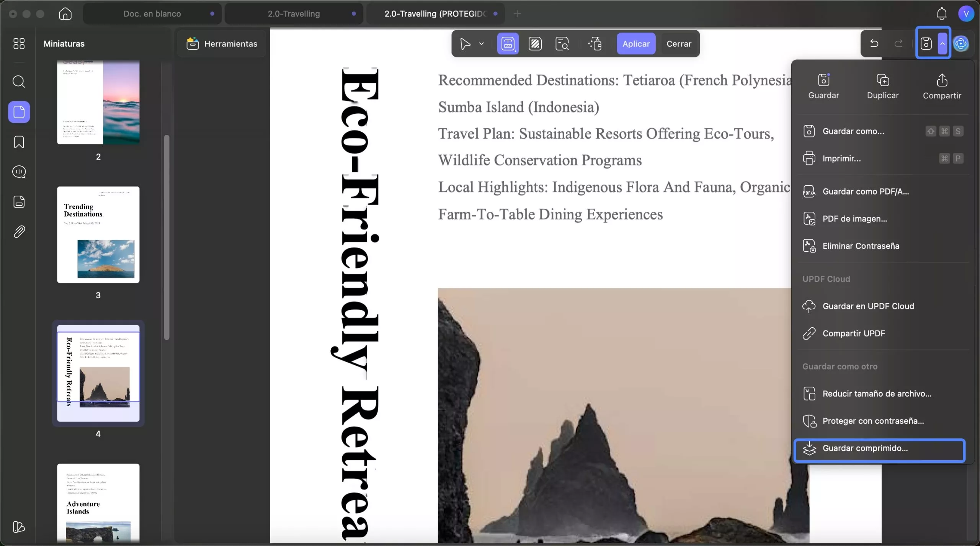980x546 pixels.
Task: Click the rocky sea stacks image
Action: coord(623,415)
